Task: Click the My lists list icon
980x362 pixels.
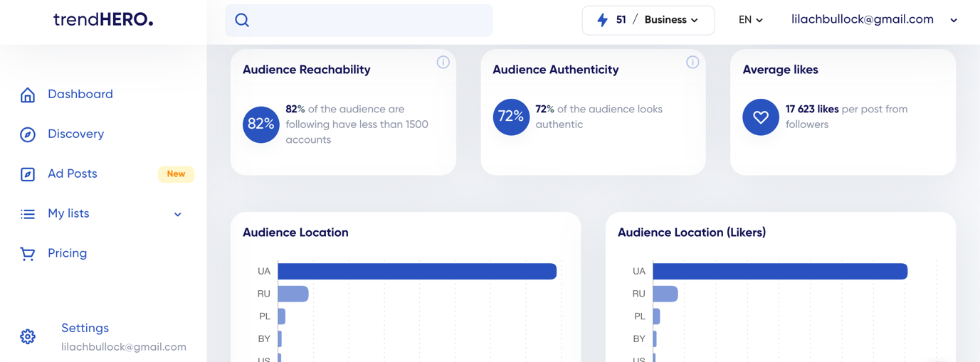Action: point(28,214)
